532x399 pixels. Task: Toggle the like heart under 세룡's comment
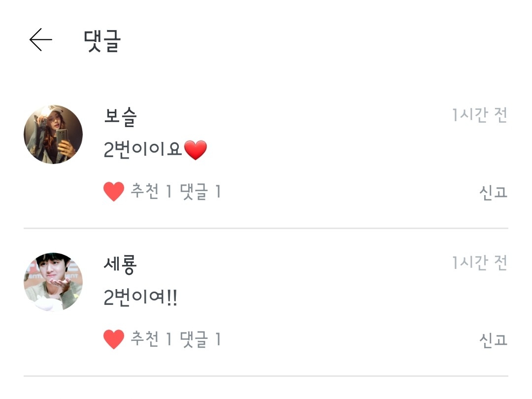click(x=114, y=339)
